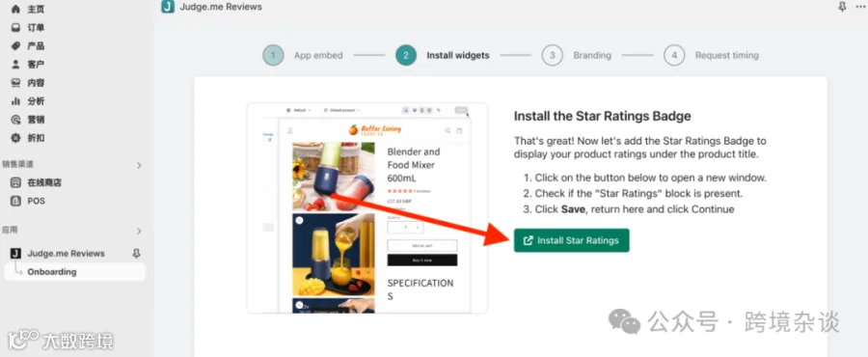This screenshot has height=357, width=868.
Task: Click the Install Star Ratings button
Action: (571, 240)
